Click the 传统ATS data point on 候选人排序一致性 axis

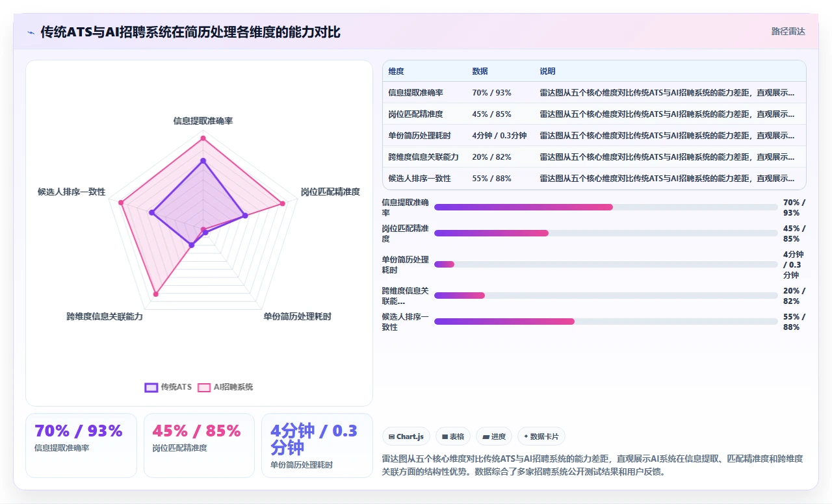click(151, 212)
